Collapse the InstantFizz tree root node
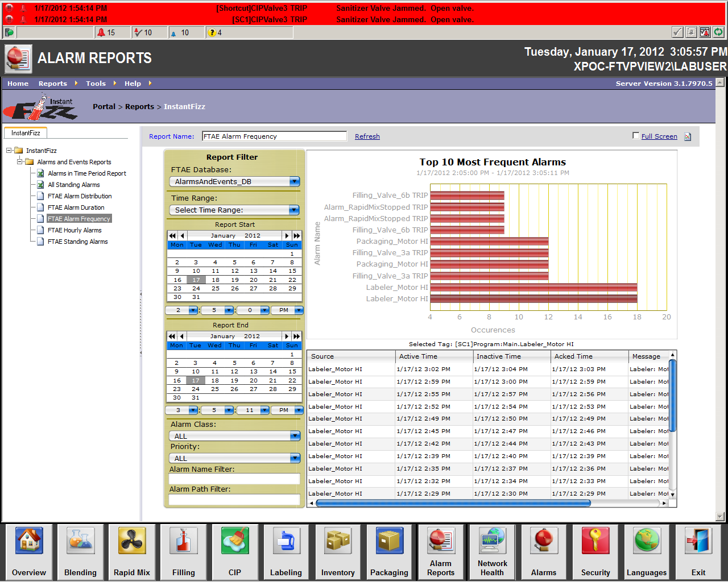The height and width of the screenshot is (582, 728). click(9, 151)
